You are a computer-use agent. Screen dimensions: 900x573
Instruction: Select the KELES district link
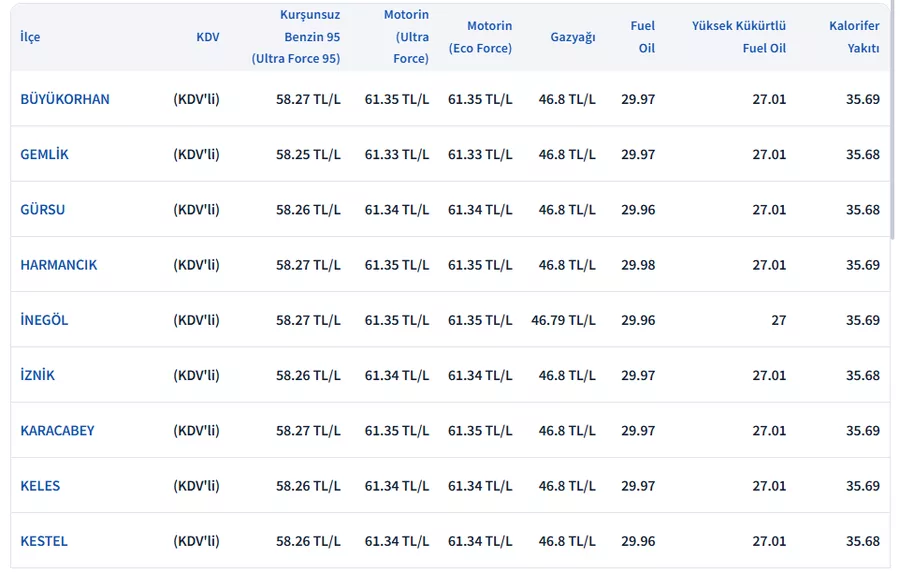coord(40,486)
